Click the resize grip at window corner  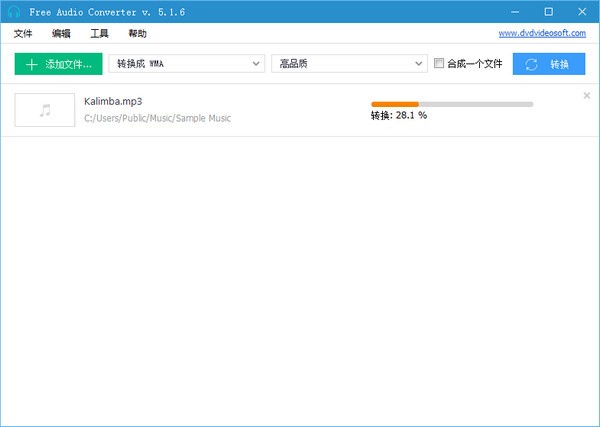point(595,422)
